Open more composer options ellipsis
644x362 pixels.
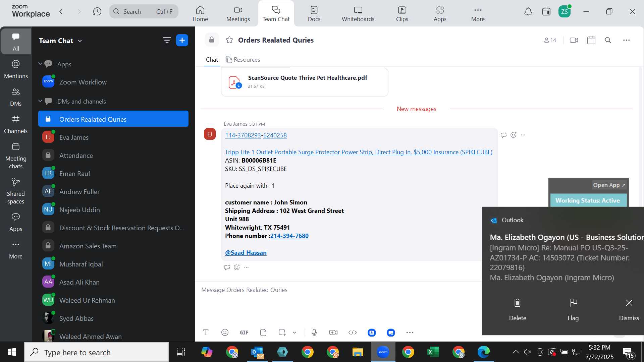pos(410,333)
